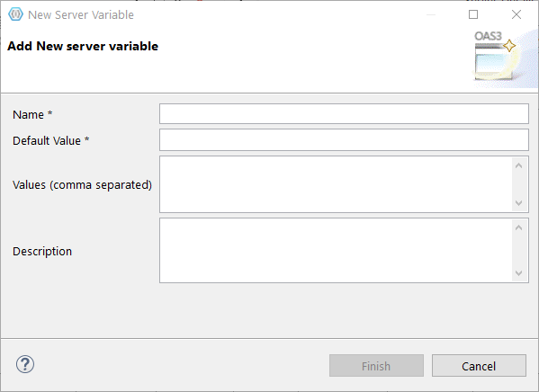The height and width of the screenshot is (392, 539).
Task: Click inside the Values comma separated box
Action: coord(336,184)
